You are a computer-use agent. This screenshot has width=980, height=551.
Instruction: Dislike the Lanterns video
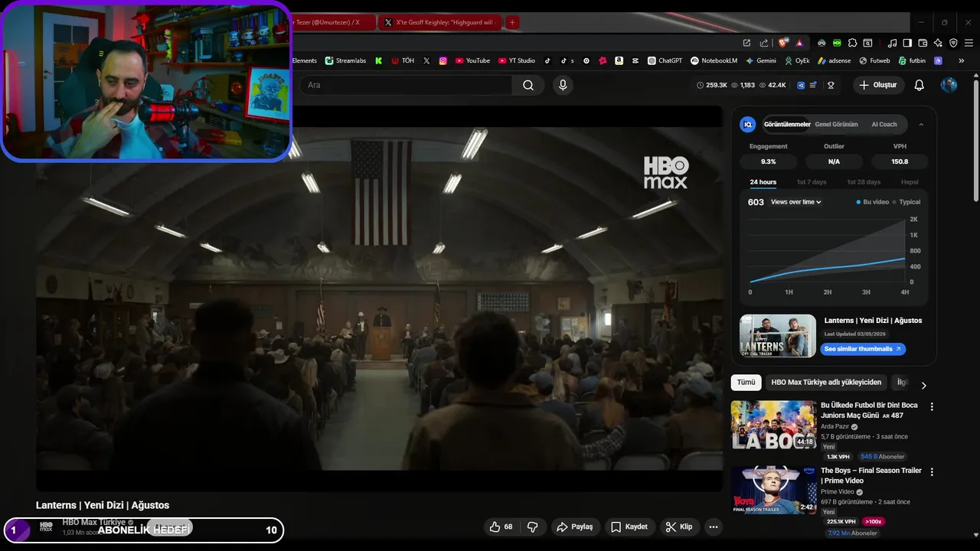pos(533,527)
